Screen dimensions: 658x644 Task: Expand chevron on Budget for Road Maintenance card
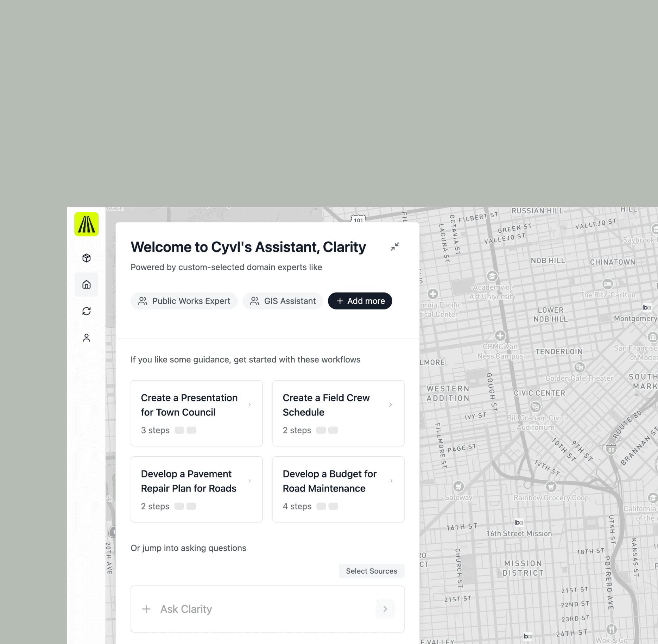pyautogui.click(x=391, y=481)
